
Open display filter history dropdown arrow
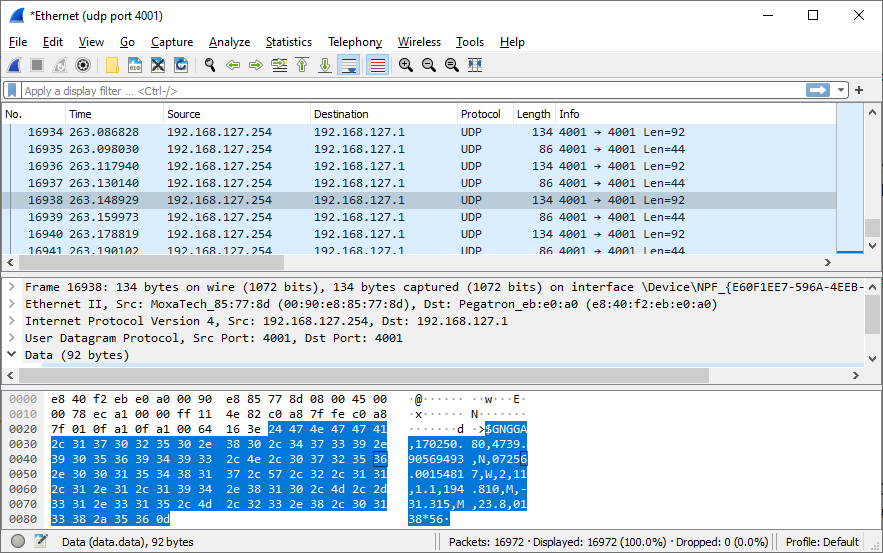pos(841,90)
